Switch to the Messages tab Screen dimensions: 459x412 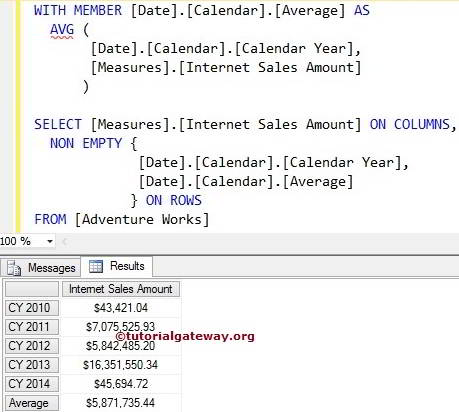[41, 268]
